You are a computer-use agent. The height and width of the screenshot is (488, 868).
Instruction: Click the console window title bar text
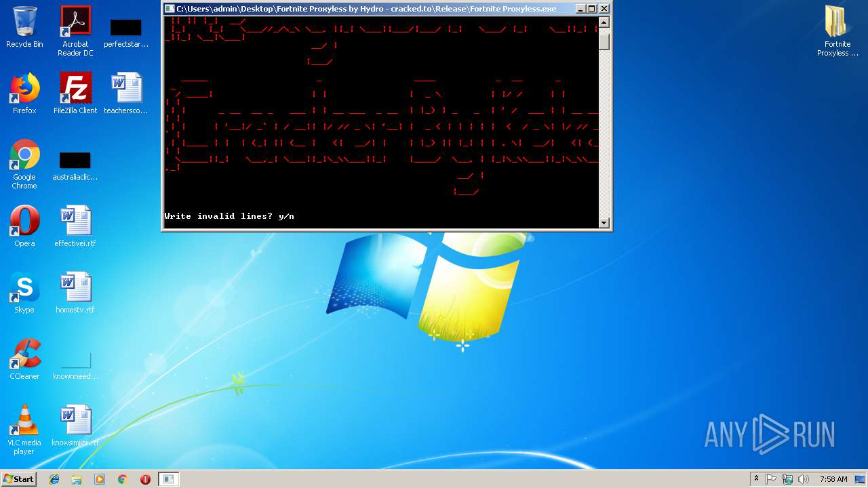[366, 9]
